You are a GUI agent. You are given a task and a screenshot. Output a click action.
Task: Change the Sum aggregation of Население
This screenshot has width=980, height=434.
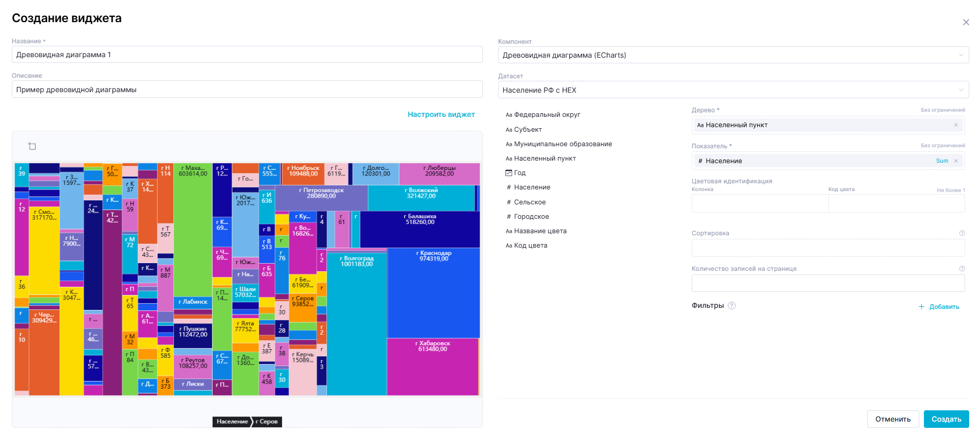point(941,161)
